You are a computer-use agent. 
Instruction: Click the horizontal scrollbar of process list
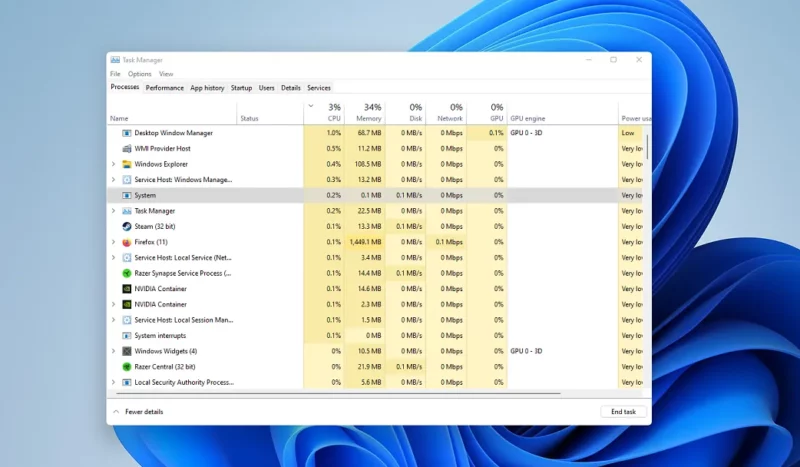point(338,394)
